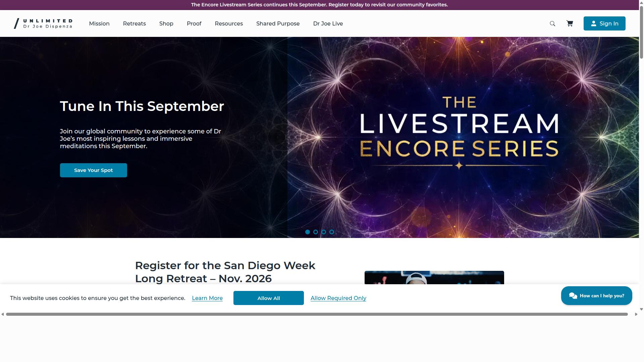Click the cookie notice message text
644x362 pixels.
[98, 298]
